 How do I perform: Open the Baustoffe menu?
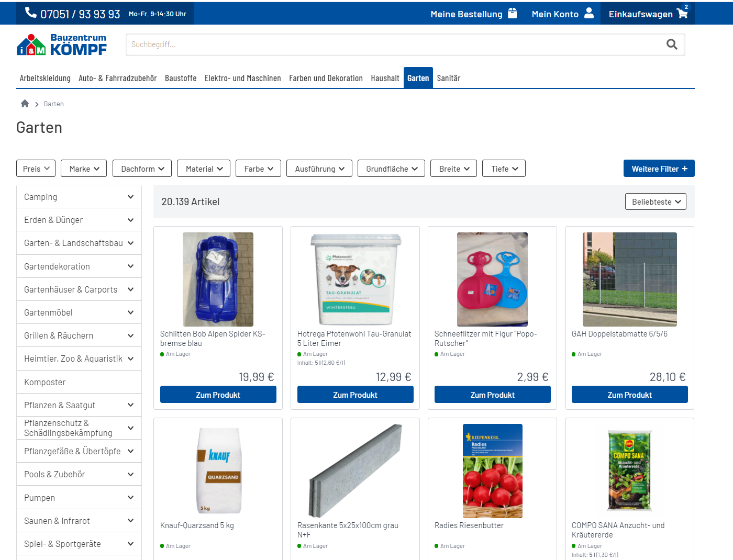click(181, 78)
